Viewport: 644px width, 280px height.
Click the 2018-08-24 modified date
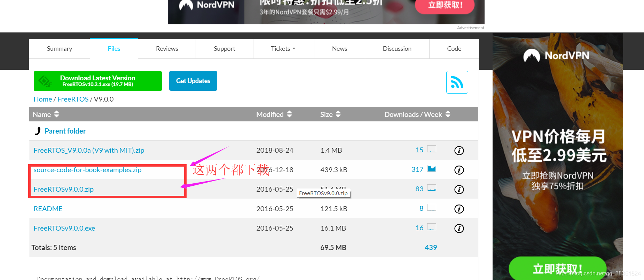pos(275,150)
